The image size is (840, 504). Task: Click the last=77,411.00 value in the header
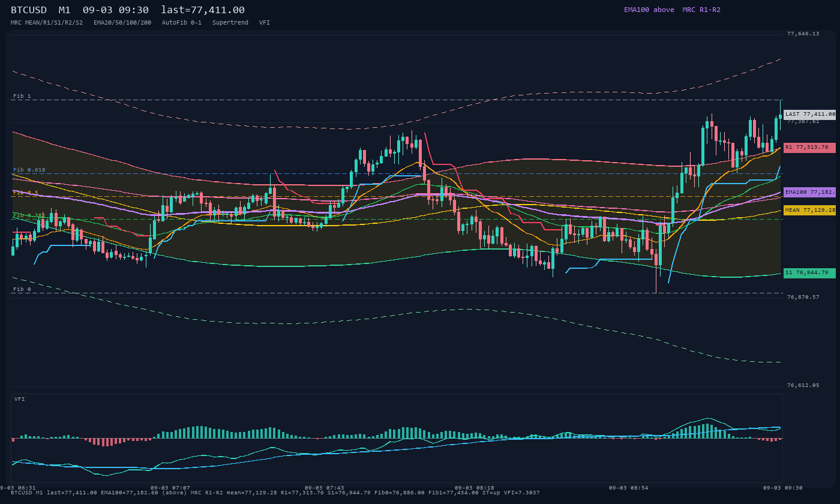pyautogui.click(x=203, y=10)
